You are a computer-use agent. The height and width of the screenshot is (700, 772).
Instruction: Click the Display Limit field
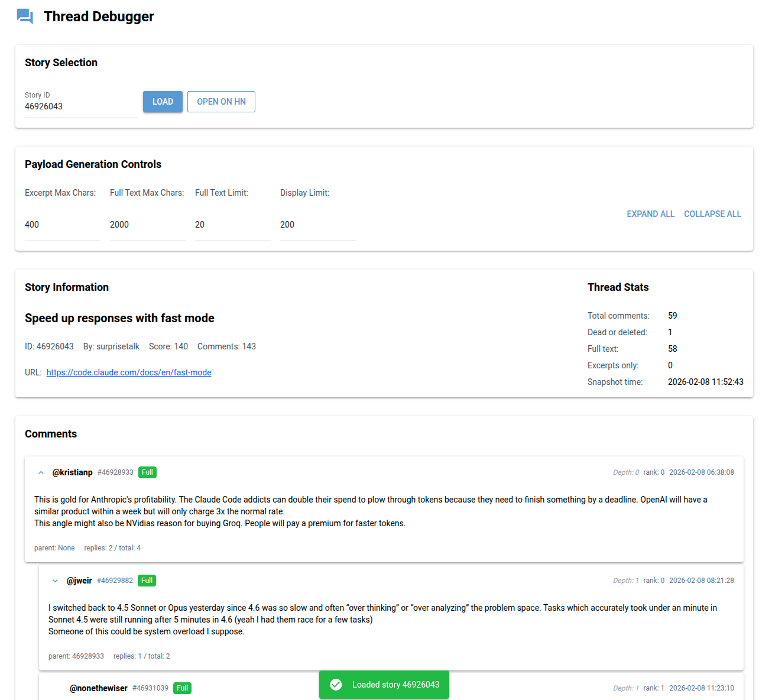317,224
